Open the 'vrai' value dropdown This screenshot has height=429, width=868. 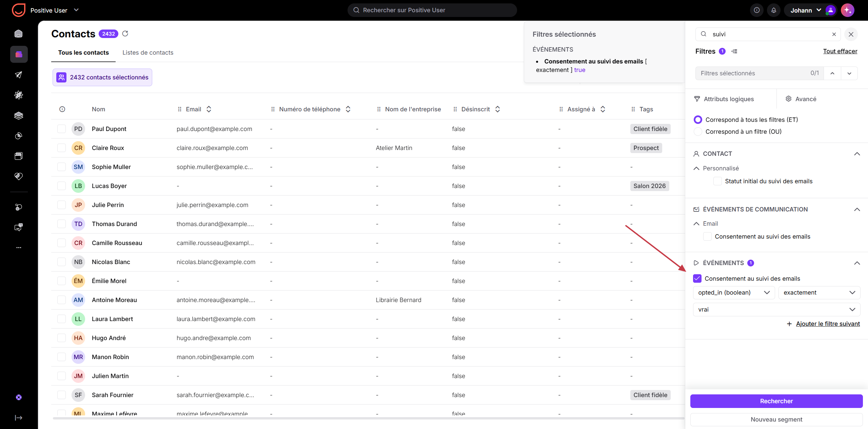pyautogui.click(x=776, y=310)
